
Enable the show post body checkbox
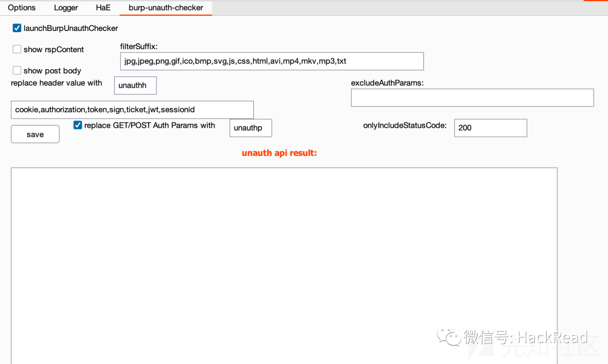[17, 70]
